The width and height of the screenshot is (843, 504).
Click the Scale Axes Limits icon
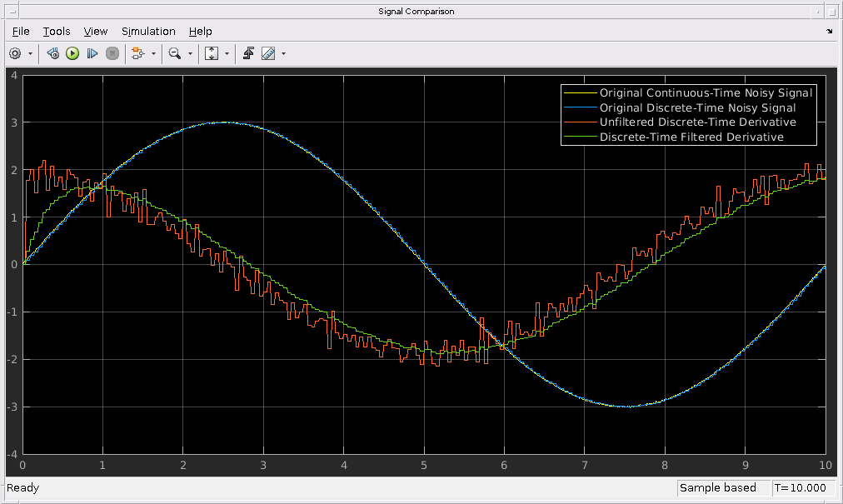click(x=211, y=53)
